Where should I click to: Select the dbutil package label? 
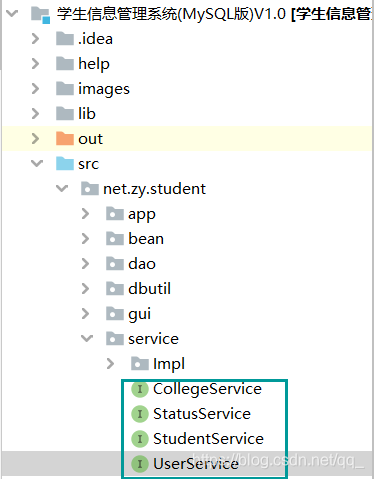(149, 289)
